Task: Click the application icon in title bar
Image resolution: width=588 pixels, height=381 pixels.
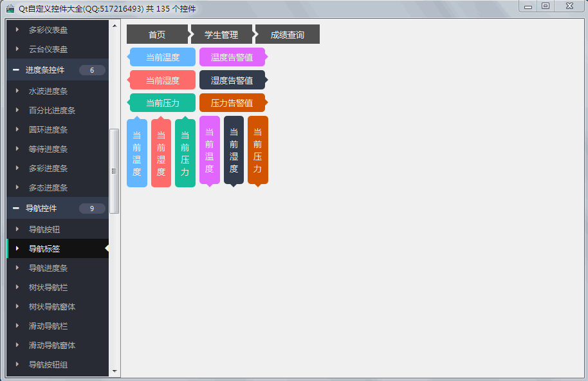Action: point(10,8)
